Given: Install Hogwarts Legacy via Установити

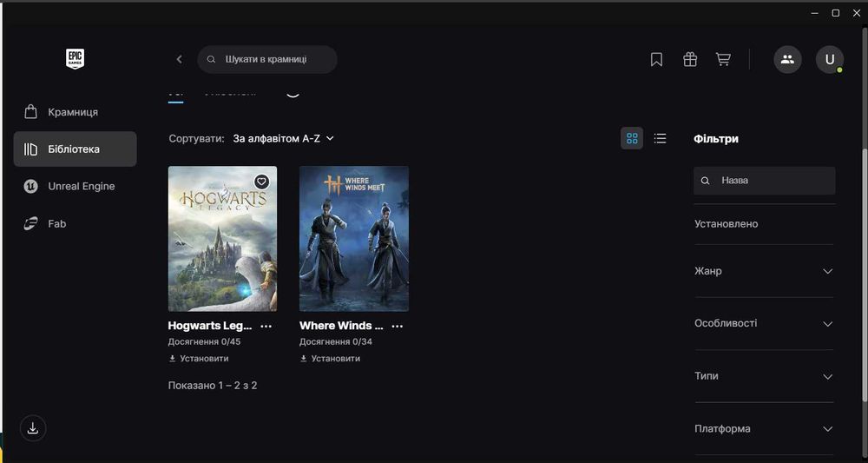Looking at the screenshot, I should click(x=198, y=359).
